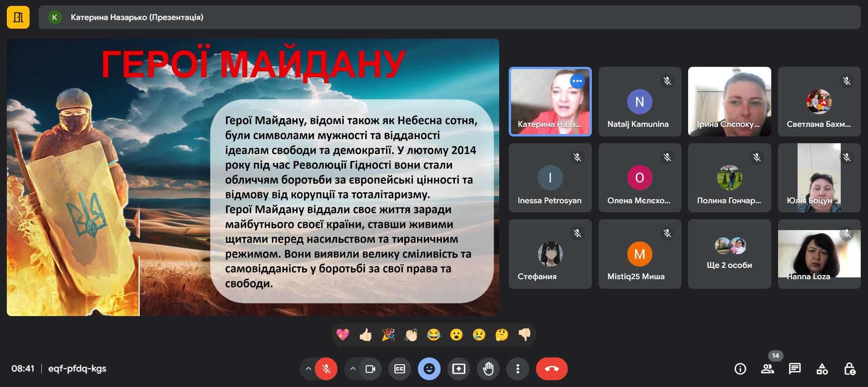Open the meeting details info icon
The width and height of the screenshot is (868, 387).
click(x=740, y=369)
